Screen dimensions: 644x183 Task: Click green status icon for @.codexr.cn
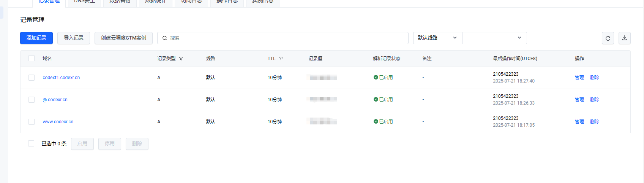click(x=376, y=99)
